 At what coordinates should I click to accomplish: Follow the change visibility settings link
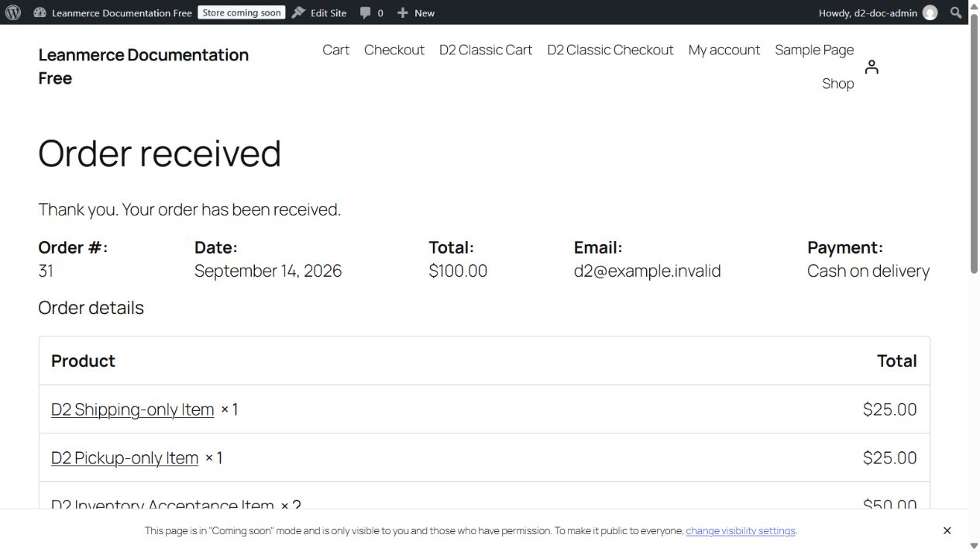click(x=741, y=531)
